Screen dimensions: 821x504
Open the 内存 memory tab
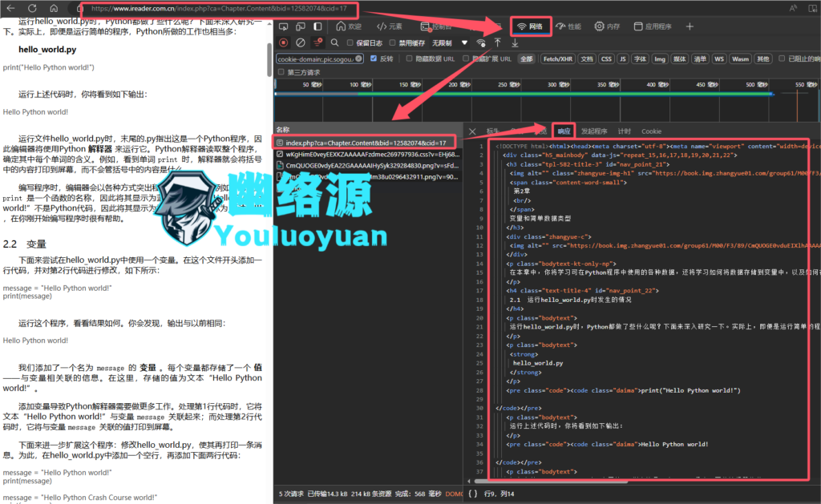pos(608,26)
